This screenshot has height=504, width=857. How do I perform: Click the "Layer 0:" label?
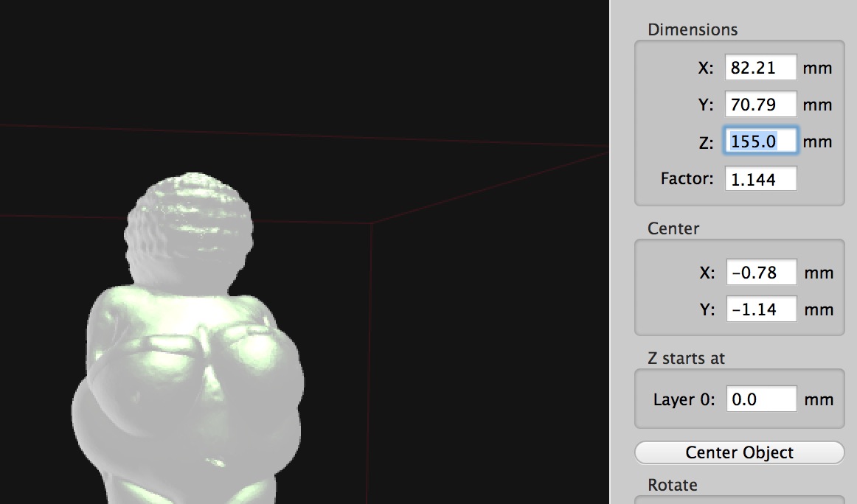coord(684,399)
